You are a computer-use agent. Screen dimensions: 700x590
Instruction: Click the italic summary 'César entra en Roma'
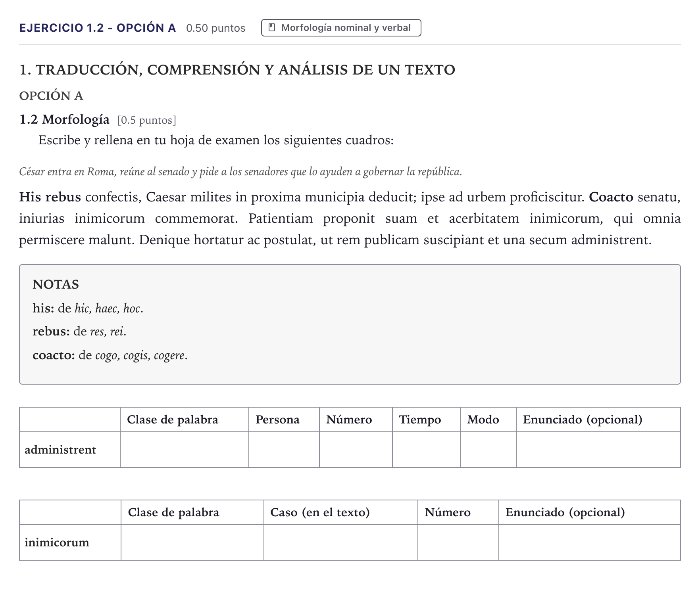[67, 172]
